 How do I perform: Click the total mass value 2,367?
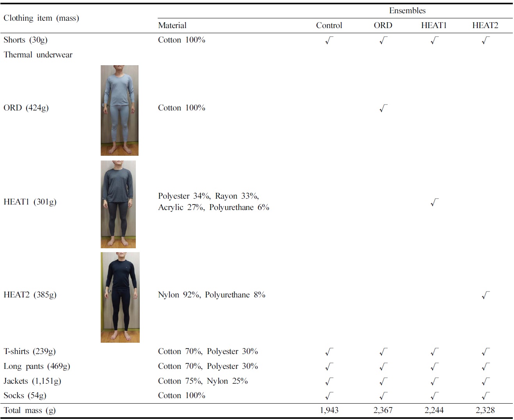tap(383, 410)
